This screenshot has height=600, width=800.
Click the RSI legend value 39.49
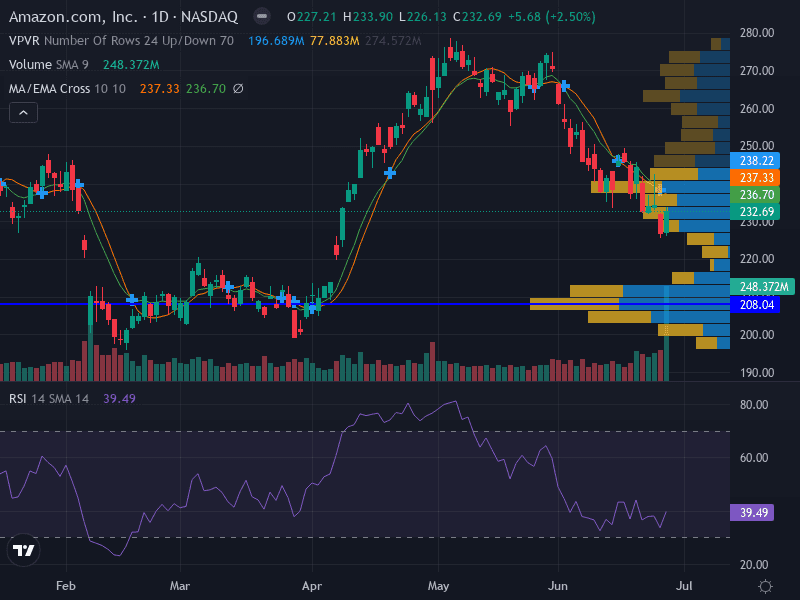pyautogui.click(x=119, y=398)
